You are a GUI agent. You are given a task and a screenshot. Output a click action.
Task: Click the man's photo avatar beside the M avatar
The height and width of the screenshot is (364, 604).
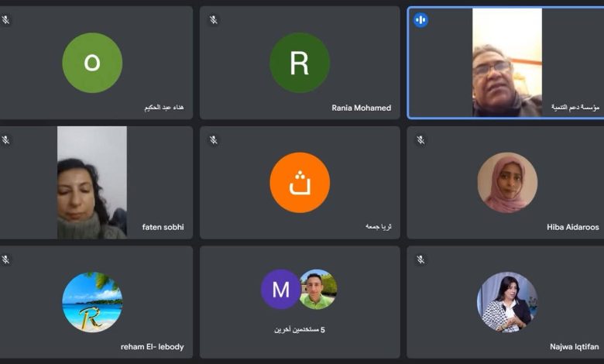(x=318, y=289)
